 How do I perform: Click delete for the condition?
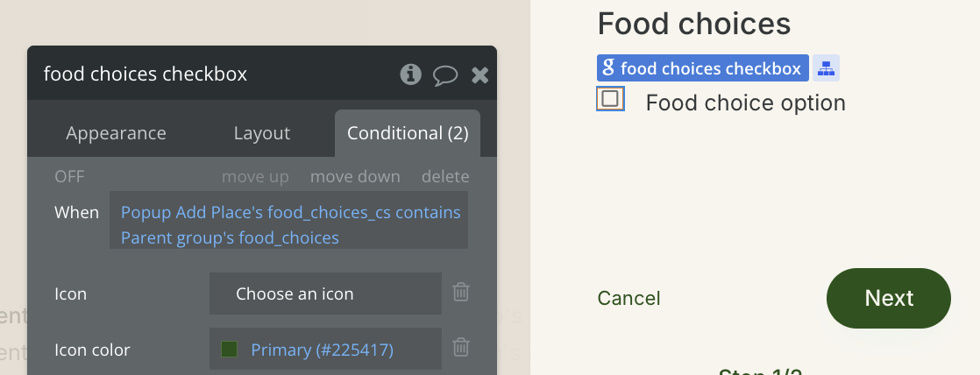coord(445,177)
